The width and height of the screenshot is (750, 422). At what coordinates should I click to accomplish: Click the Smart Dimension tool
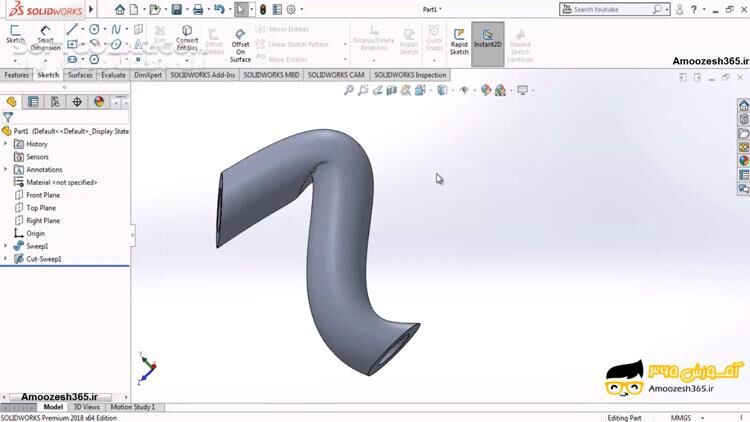tap(45, 38)
